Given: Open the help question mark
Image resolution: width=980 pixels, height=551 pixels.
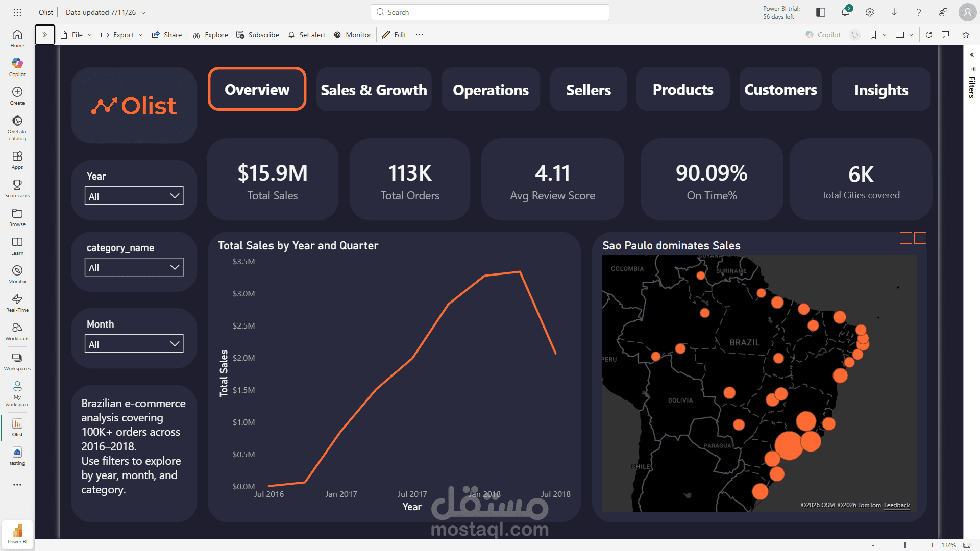Looking at the screenshot, I should point(919,12).
